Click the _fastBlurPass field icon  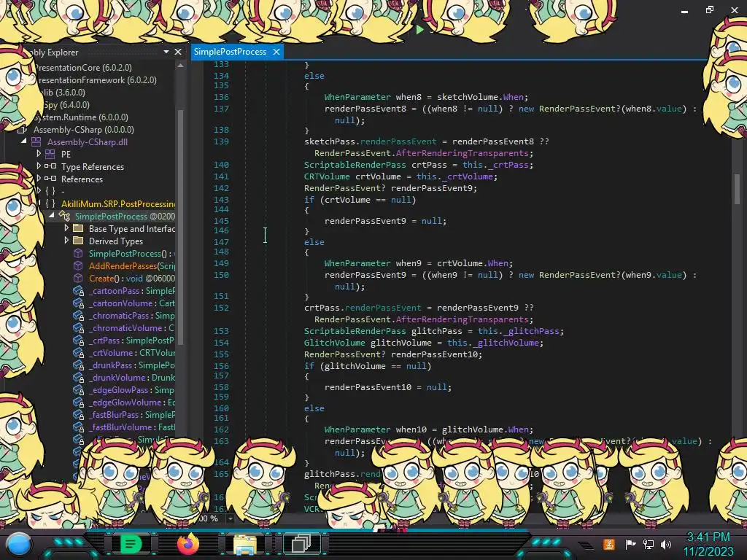point(79,415)
